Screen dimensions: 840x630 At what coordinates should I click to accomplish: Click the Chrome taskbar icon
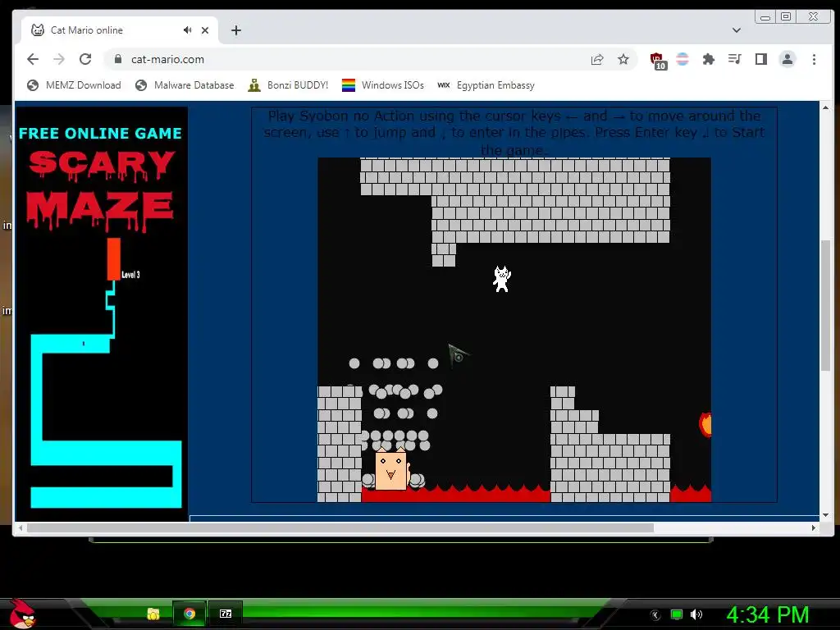189,614
